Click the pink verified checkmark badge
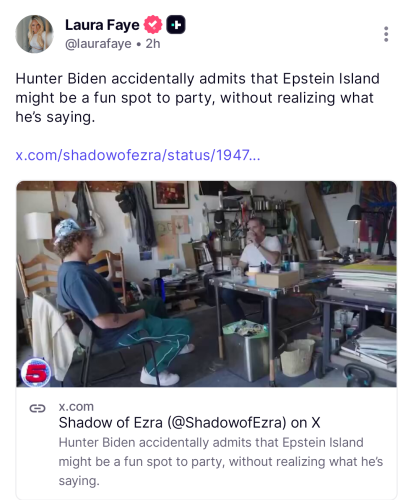 click(153, 25)
